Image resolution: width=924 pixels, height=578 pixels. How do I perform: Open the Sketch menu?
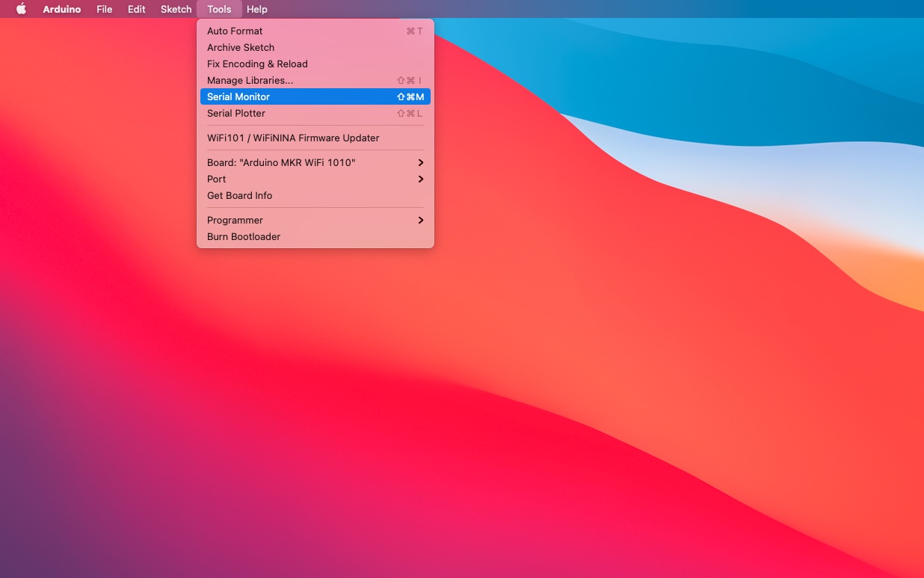[x=176, y=9]
